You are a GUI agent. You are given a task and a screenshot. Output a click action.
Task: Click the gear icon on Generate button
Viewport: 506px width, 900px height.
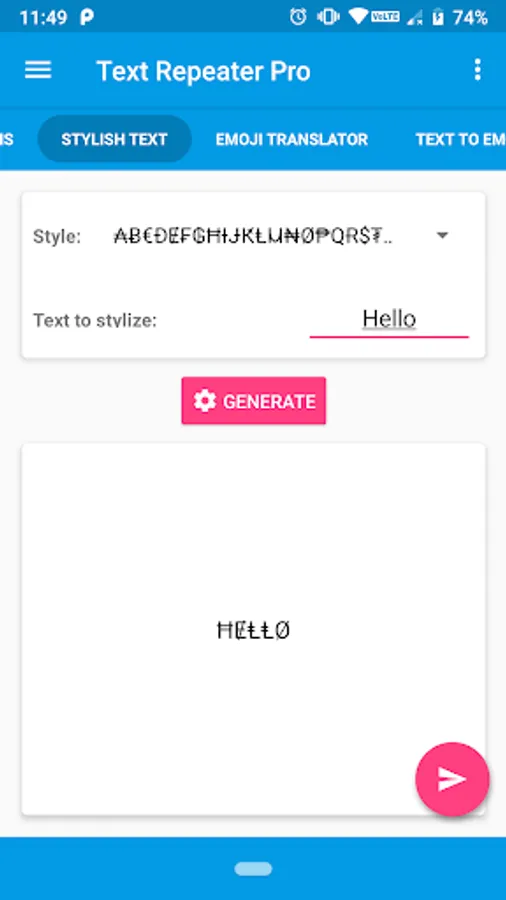coord(204,401)
